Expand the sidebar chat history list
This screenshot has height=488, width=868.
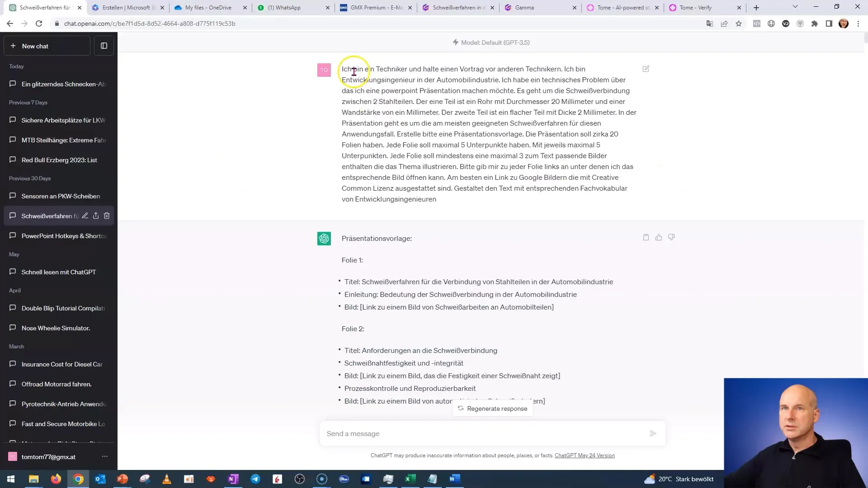pos(105,46)
